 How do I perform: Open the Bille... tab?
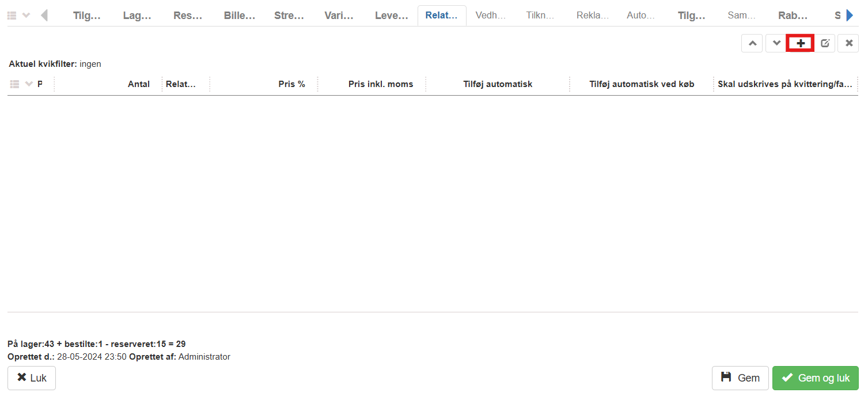coord(240,16)
